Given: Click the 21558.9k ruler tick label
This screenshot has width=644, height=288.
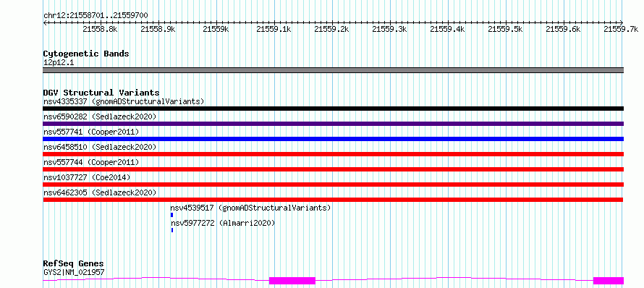Looking at the screenshot, I should tap(158, 29).
